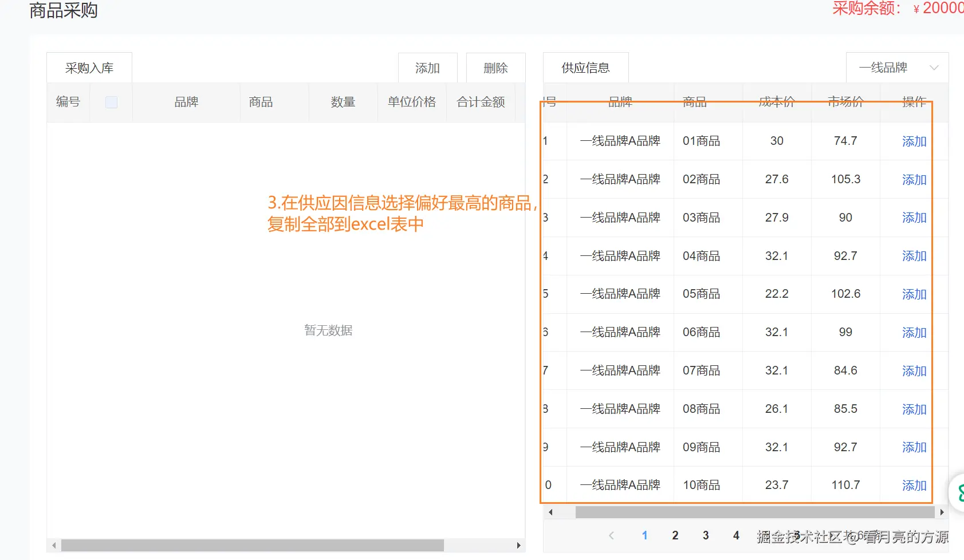Click the cost price 23.7 cell
Image resolution: width=964 pixels, height=560 pixels.
(x=777, y=485)
